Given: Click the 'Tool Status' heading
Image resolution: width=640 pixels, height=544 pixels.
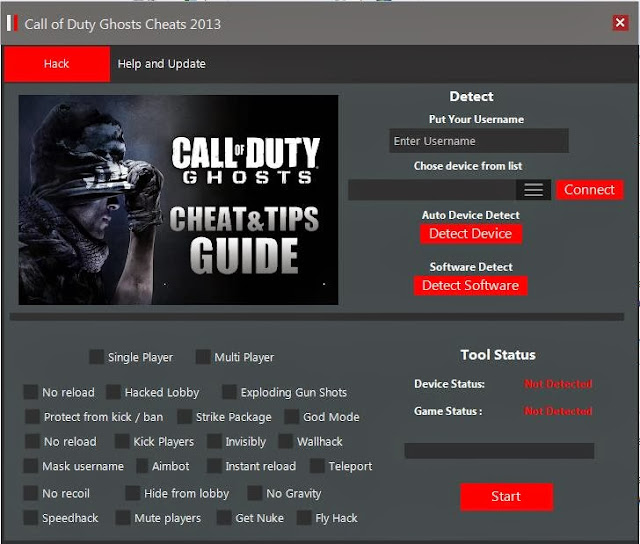Looking at the screenshot, I should pyautogui.click(x=498, y=355).
